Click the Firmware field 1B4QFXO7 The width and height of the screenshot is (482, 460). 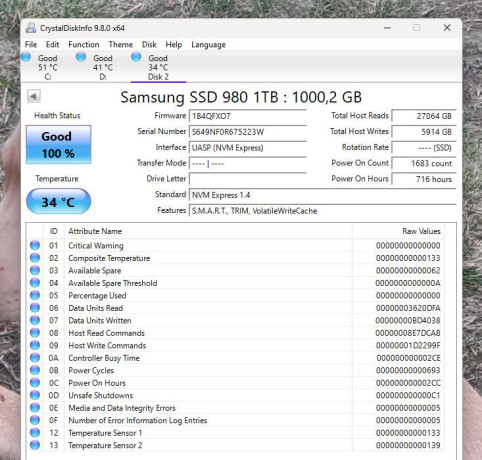point(248,116)
